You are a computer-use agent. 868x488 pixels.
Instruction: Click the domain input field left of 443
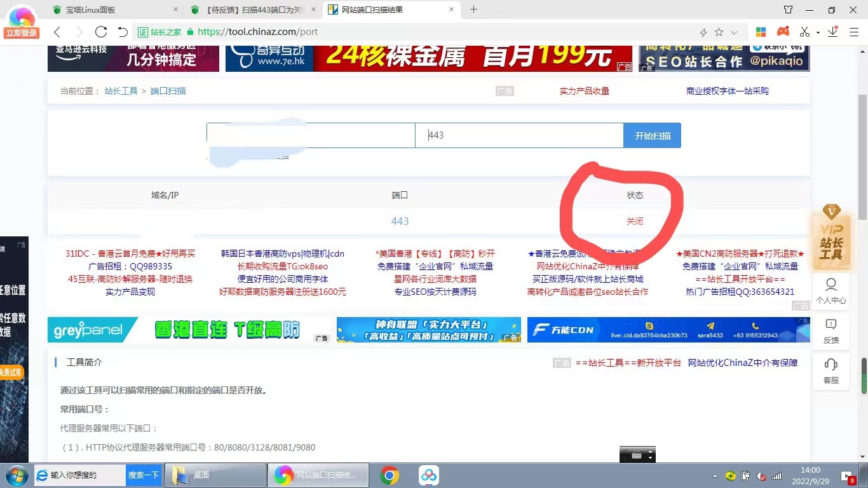311,135
